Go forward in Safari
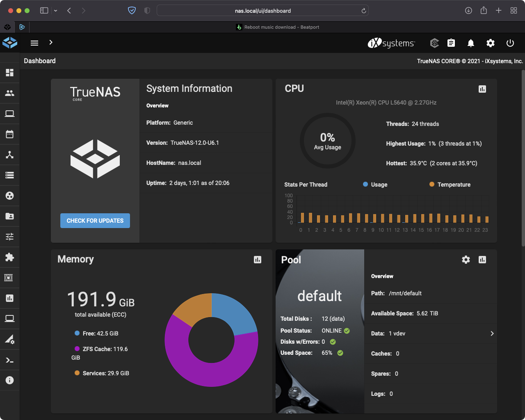Image resolution: width=525 pixels, height=420 pixels. click(x=84, y=11)
